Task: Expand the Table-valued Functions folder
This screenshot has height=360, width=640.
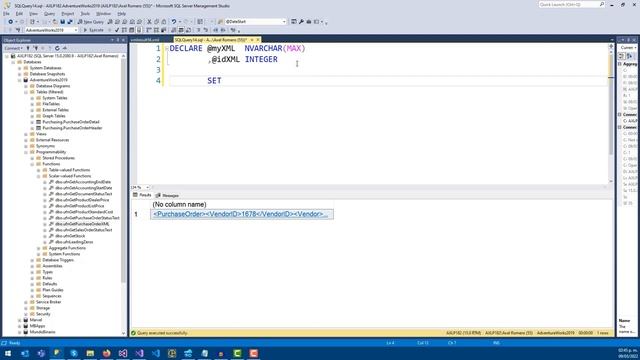Action: tap(39, 170)
